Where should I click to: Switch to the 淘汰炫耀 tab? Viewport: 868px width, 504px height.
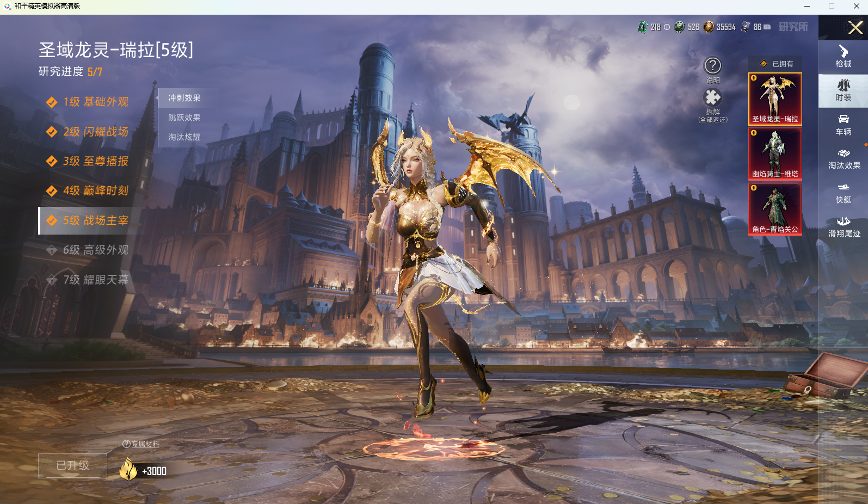click(184, 137)
